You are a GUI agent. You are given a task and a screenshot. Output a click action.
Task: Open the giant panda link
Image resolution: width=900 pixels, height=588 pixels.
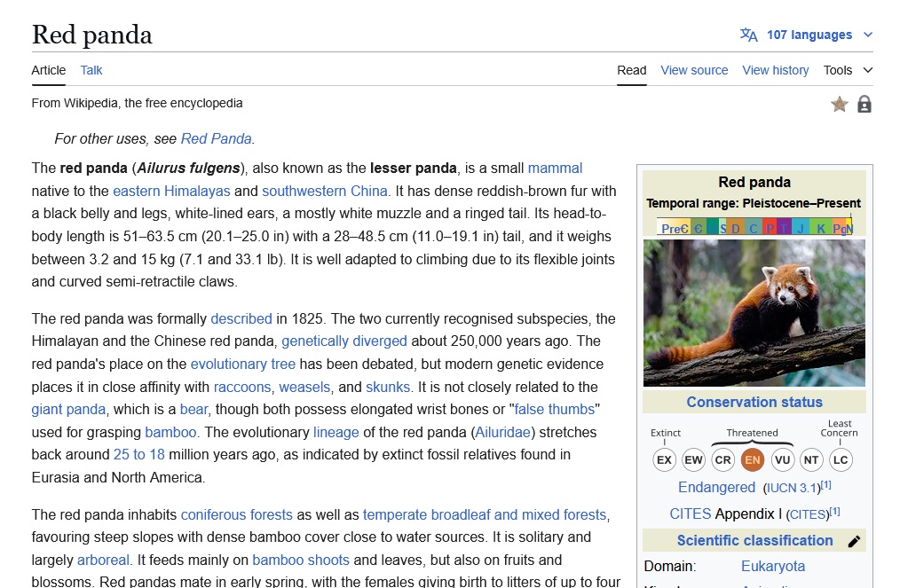tap(68, 410)
